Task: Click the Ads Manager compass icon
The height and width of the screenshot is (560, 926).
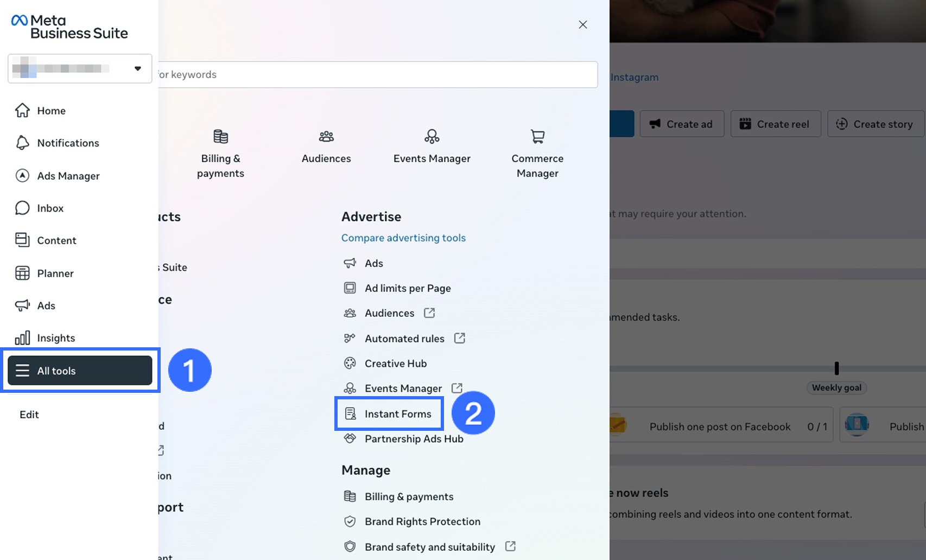Action: click(x=22, y=176)
